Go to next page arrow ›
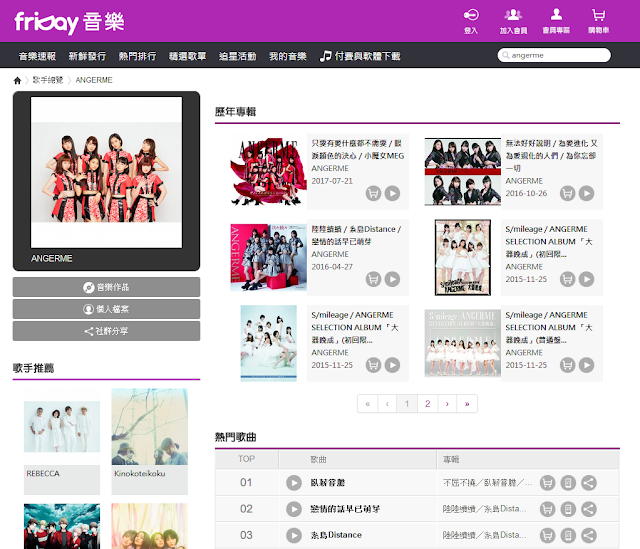 click(x=447, y=404)
